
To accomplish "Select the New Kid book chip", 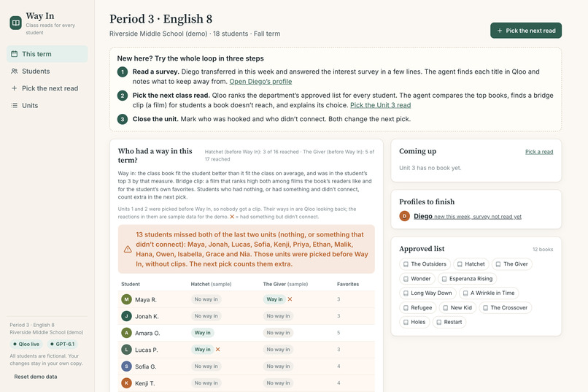I will [457, 307].
